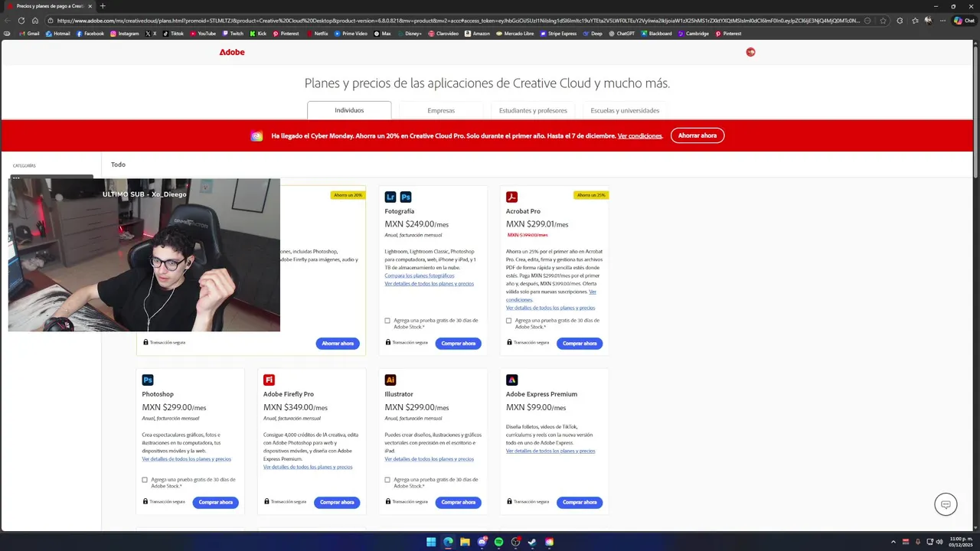
Task: Click Ahorrar ahora on the highlighted plan card
Action: coord(338,344)
